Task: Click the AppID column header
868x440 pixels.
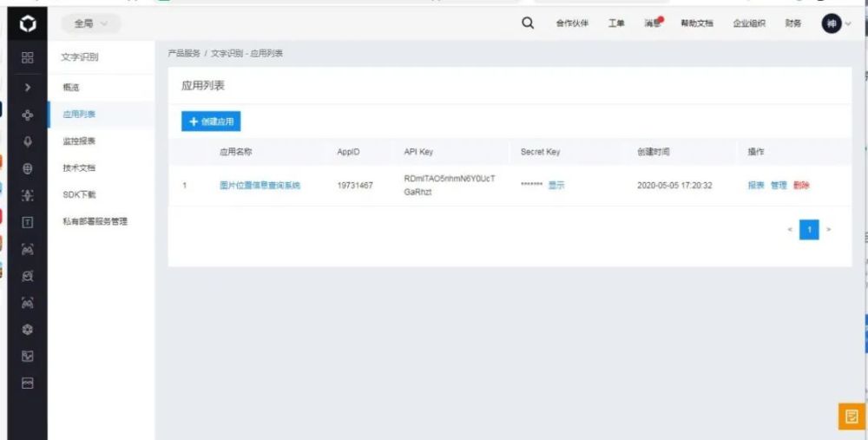Action: [349, 152]
